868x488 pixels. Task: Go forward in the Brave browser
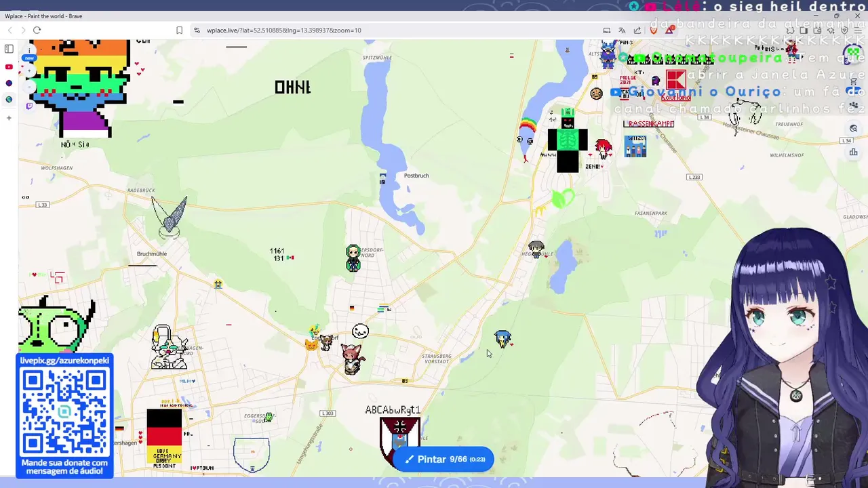coord(22,30)
